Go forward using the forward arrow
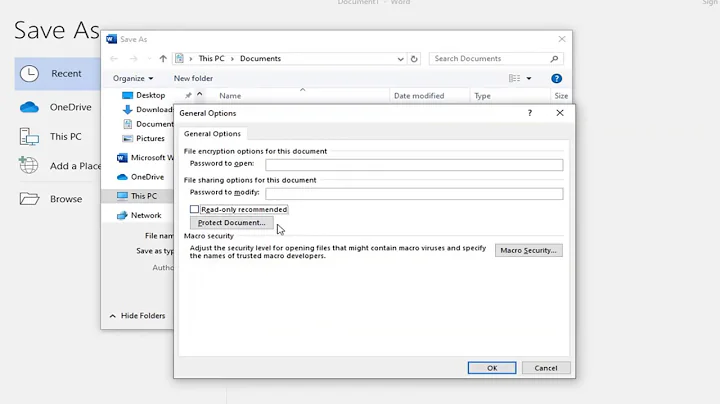The width and height of the screenshot is (720, 404). coord(134,59)
